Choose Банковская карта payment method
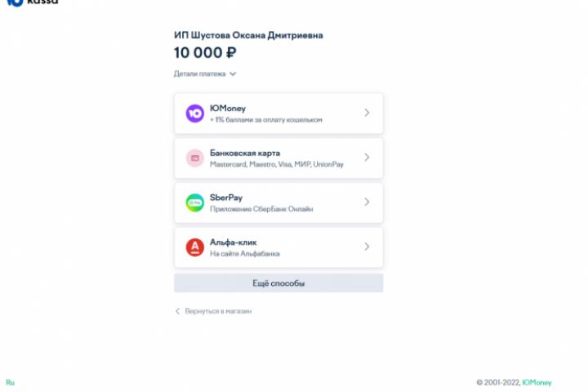This screenshot has height=392, width=588. (278, 158)
